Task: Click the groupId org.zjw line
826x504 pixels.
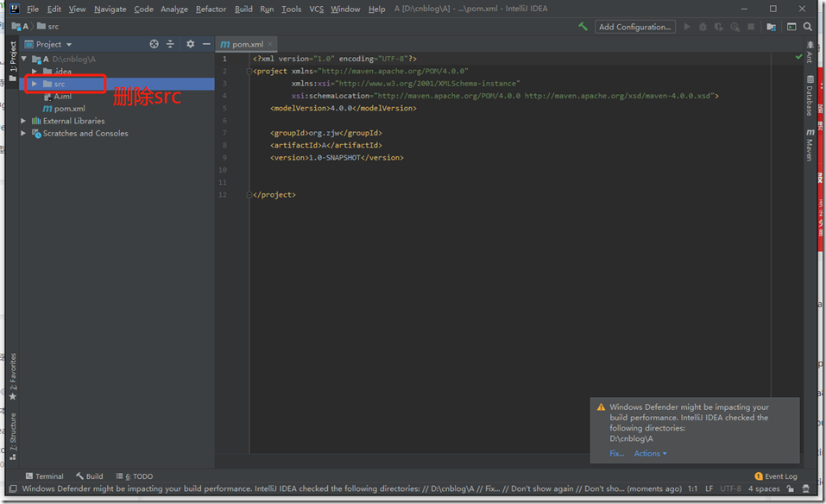Action: pos(326,133)
